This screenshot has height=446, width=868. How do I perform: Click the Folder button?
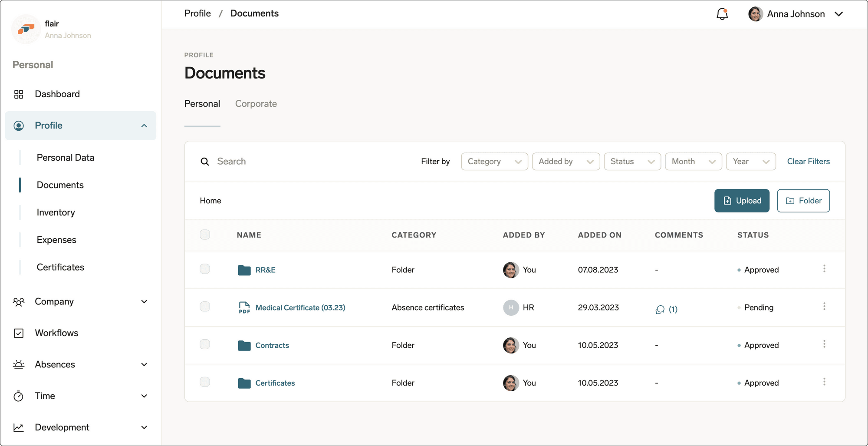803,201
